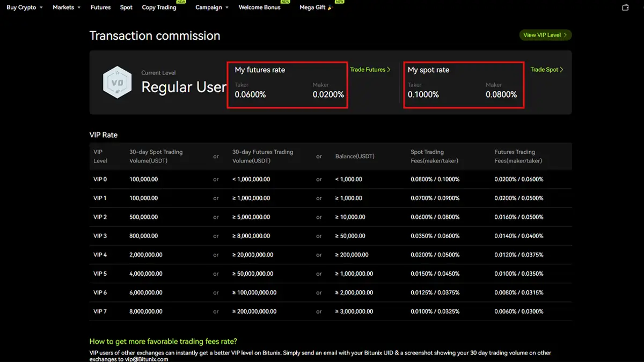The width and height of the screenshot is (644, 362).
Task: Click the 30-day Futures Trading Volume header
Action: tap(263, 156)
